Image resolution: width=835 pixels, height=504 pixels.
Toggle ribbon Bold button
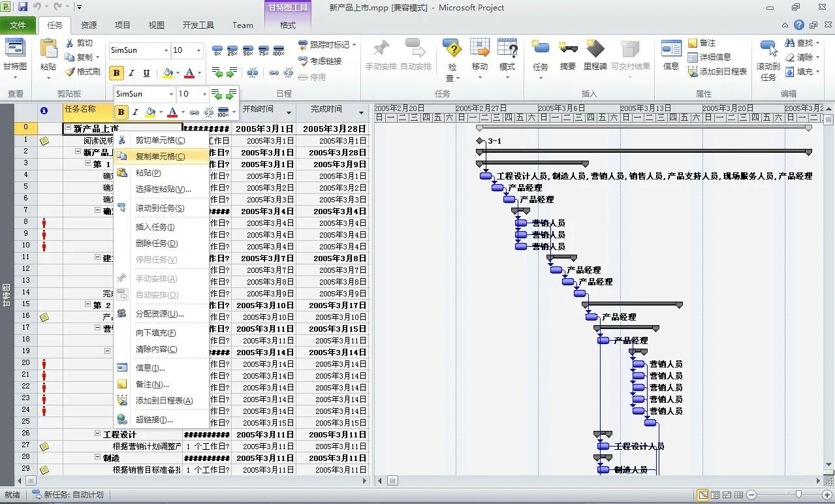117,73
